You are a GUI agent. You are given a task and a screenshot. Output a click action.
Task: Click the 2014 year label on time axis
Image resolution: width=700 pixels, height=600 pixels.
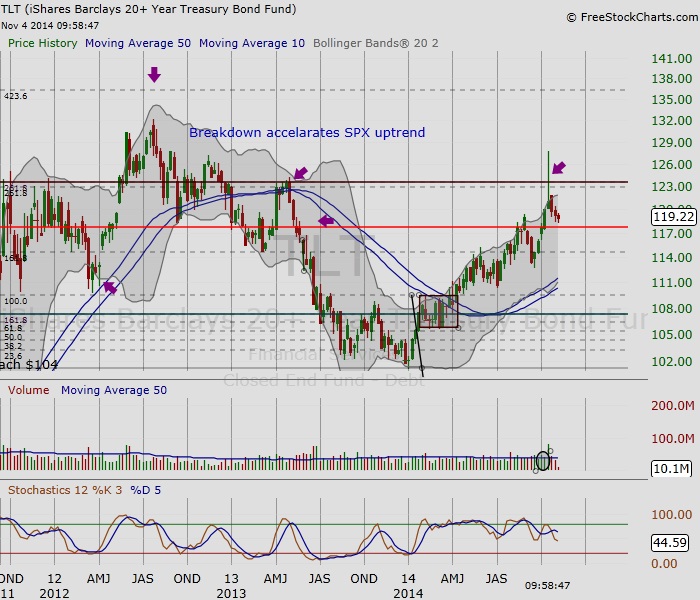(408, 594)
